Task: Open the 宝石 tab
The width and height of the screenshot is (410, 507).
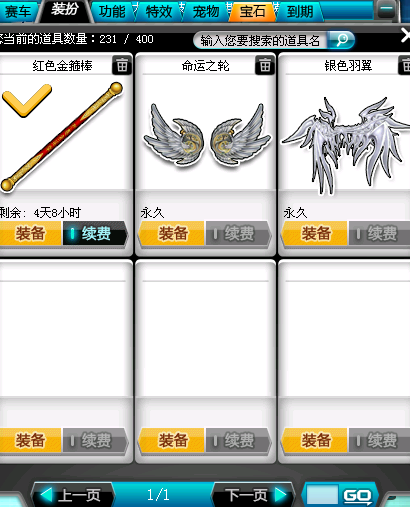Action: [252, 11]
